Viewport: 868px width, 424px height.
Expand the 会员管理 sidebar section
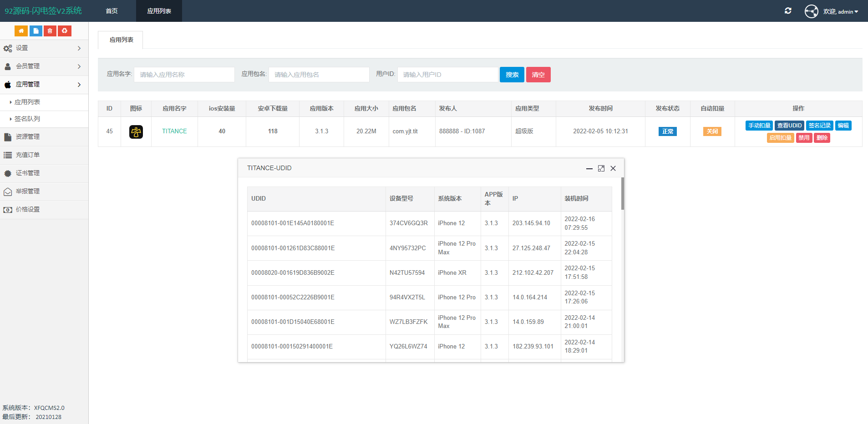(44, 66)
